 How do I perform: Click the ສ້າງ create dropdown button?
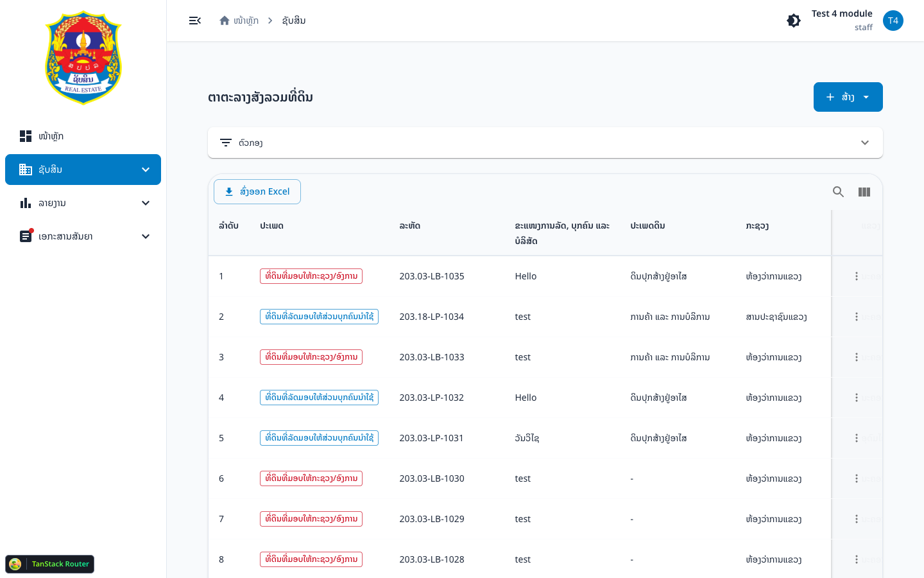coord(848,97)
